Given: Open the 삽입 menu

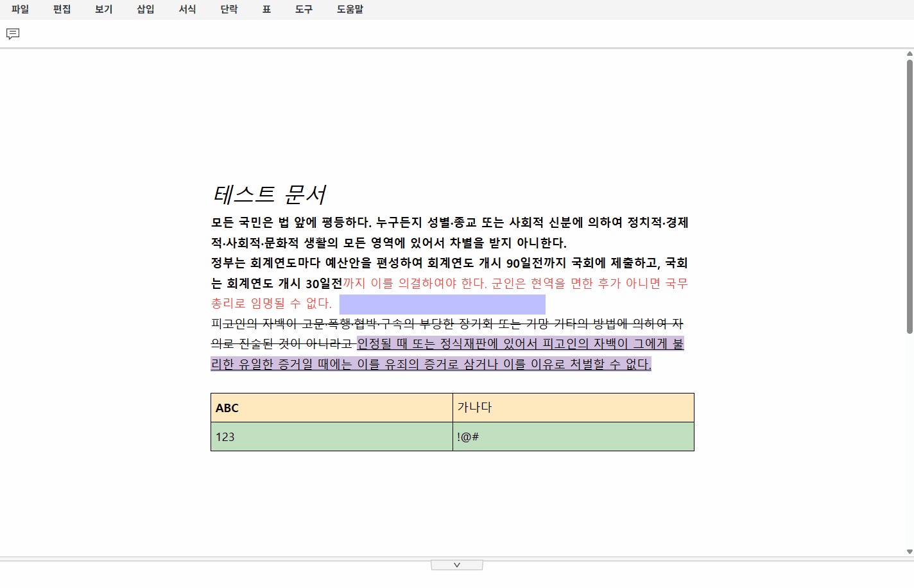Looking at the screenshot, I should 146,10.
